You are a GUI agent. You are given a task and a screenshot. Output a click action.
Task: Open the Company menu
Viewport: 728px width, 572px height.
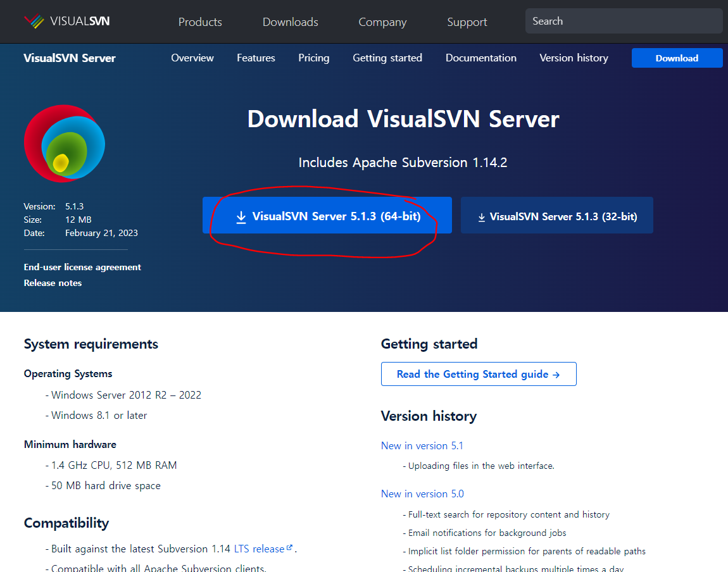pyautogui.click(x=382, y=22)
